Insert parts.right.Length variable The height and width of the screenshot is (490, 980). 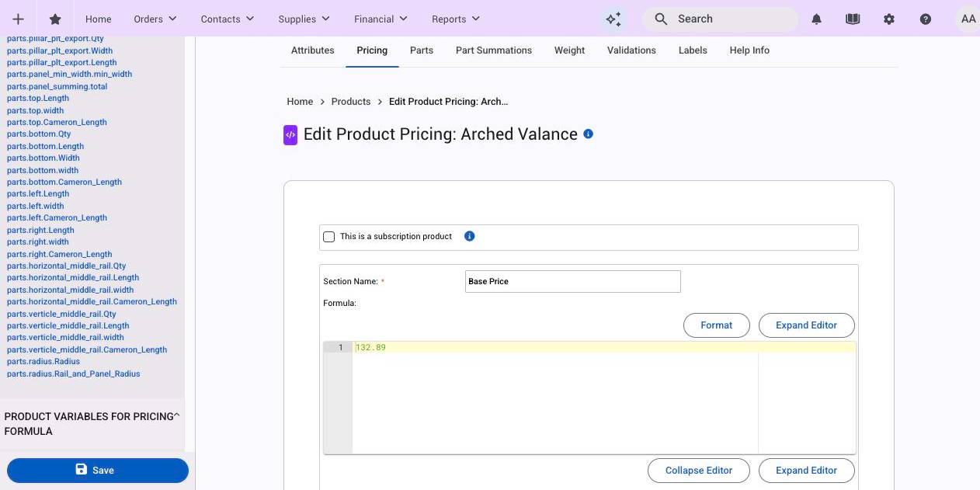click(x=41, y=231)
